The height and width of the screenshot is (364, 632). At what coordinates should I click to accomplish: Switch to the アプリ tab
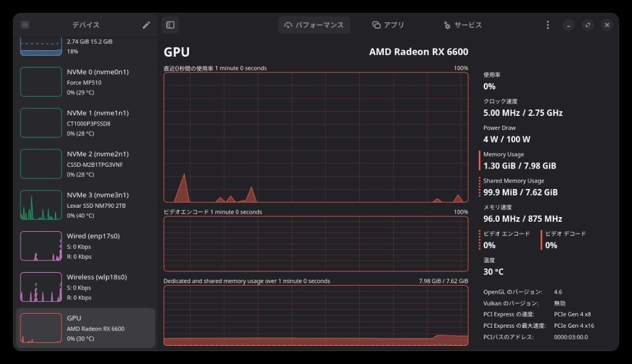tap(389, 25)
